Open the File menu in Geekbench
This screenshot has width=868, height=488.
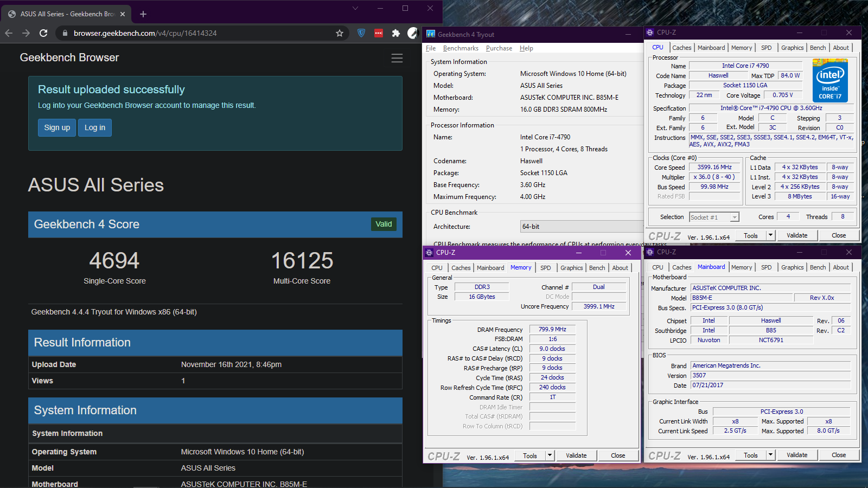tap(431, 48)
